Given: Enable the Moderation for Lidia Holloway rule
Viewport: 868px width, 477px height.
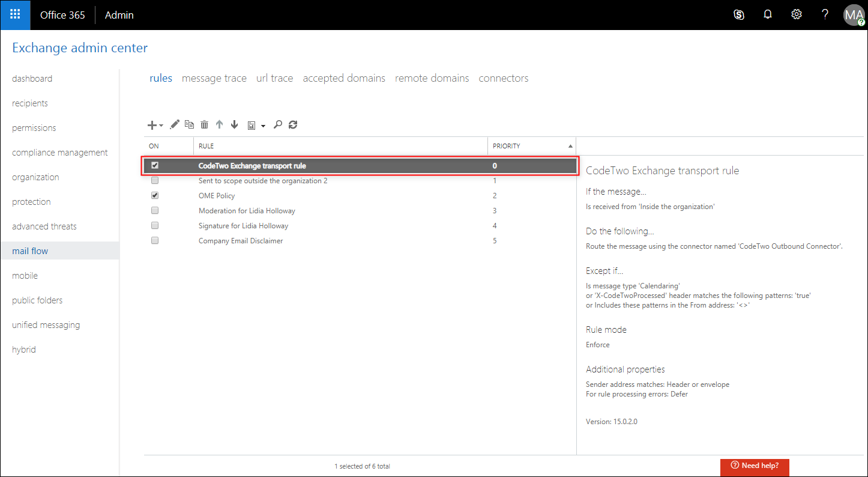Looking at the screenshot, I should coord(154,210).
